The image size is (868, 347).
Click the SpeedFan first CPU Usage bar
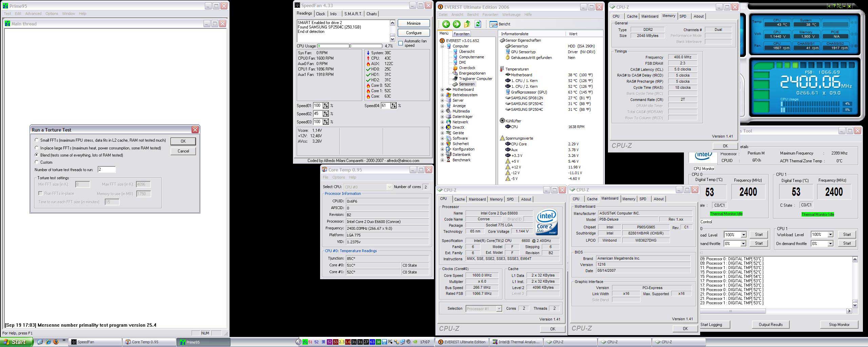333,46
